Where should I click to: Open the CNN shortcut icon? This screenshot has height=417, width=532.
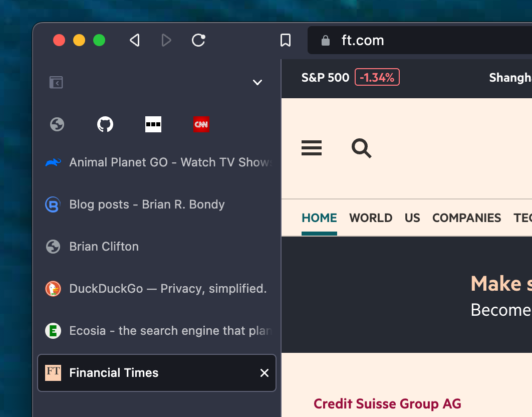click(201, 124)
